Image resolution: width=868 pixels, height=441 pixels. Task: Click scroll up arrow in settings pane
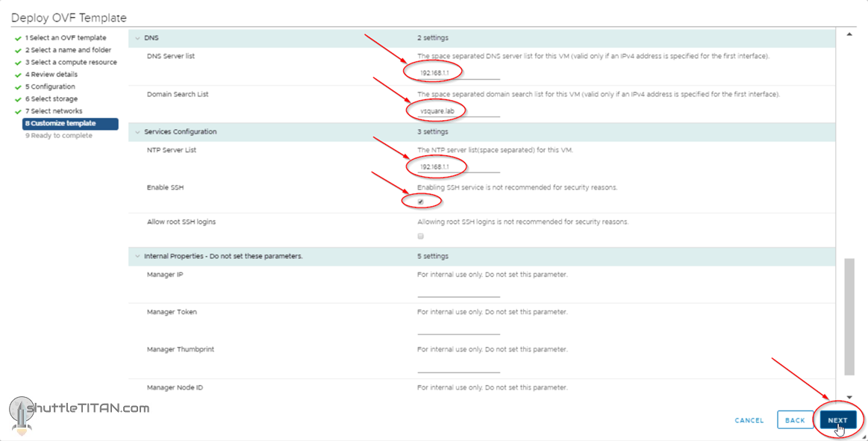pos(849,34)
